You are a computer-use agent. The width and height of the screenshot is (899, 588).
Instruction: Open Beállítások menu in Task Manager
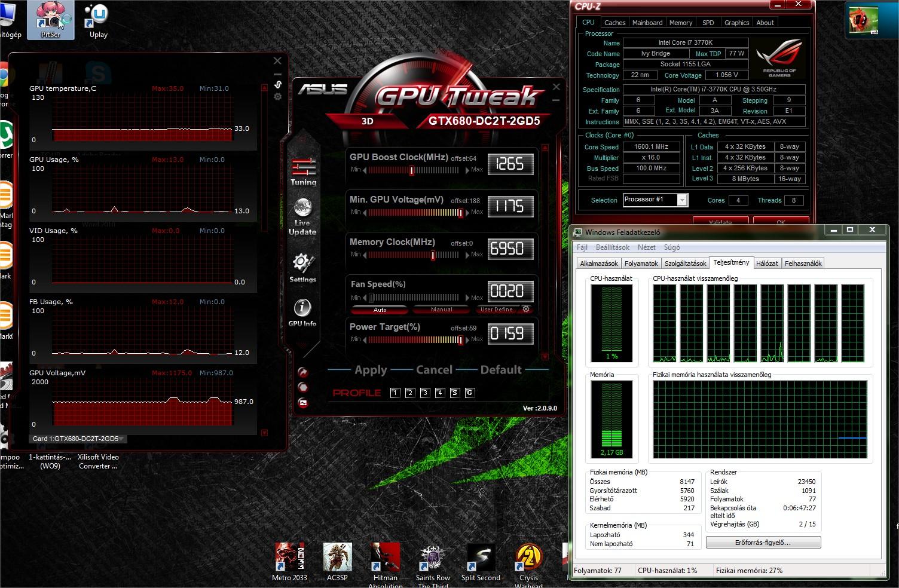click(612, 247)
